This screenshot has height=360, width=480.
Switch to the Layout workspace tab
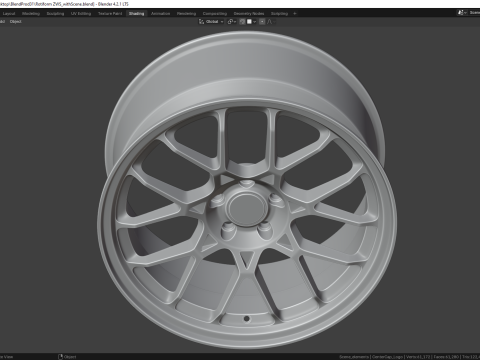click(9, 14)
